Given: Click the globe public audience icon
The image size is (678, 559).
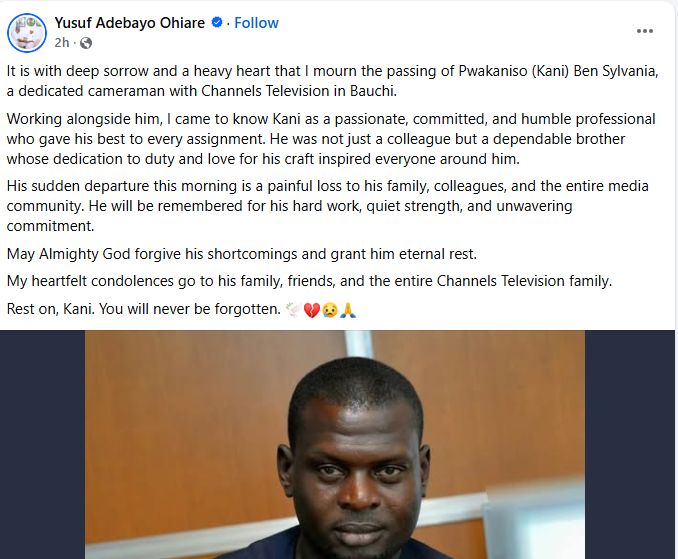Looking at the screenshot, I should click(x=86, y=43).
